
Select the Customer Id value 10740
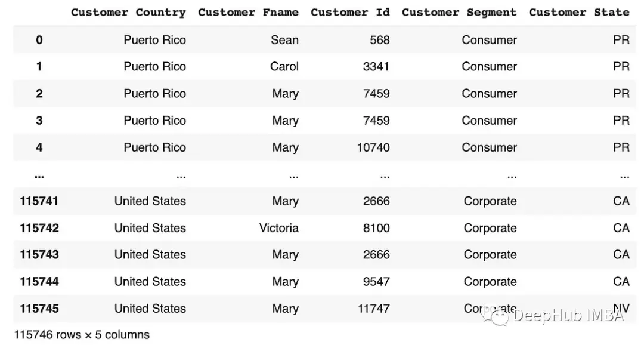tap(373, 147)
